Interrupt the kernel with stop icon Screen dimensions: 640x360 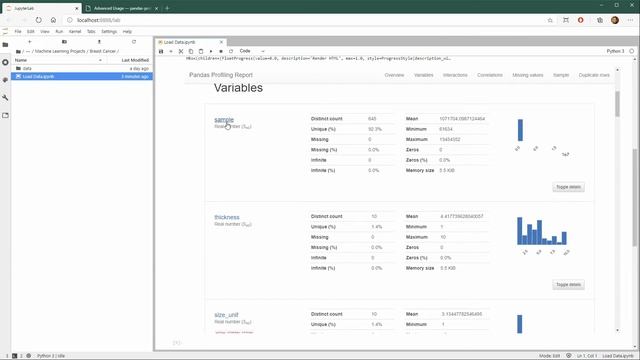point(221,51)
